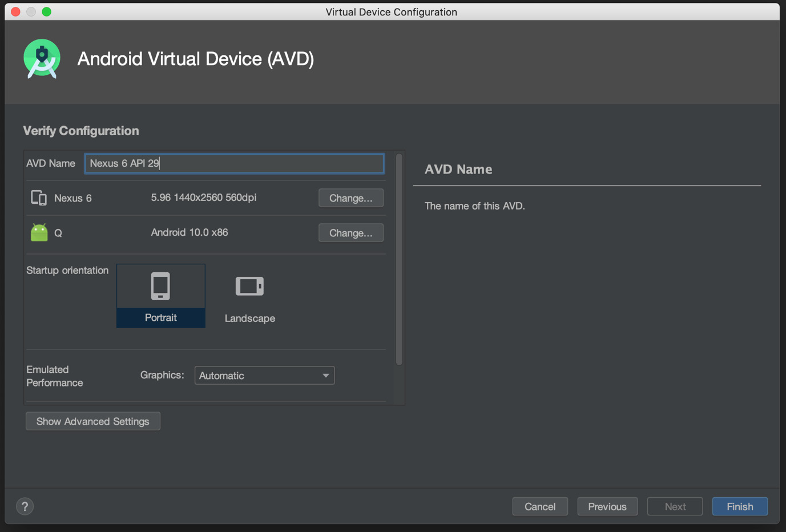Click 'The name of this AVD.' description
The height and width of the screenshot is (532, 786).
click(475, 206)
